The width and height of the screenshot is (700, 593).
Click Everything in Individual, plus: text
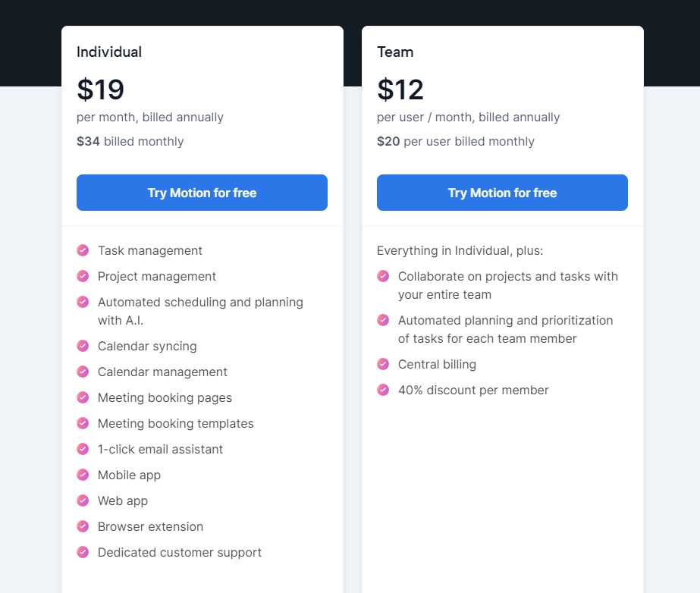point(460,250)
